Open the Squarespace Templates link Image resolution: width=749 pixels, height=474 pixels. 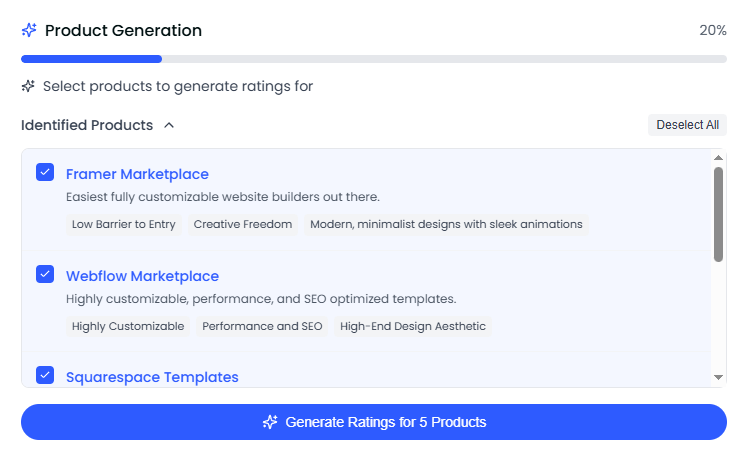[152, 377]
